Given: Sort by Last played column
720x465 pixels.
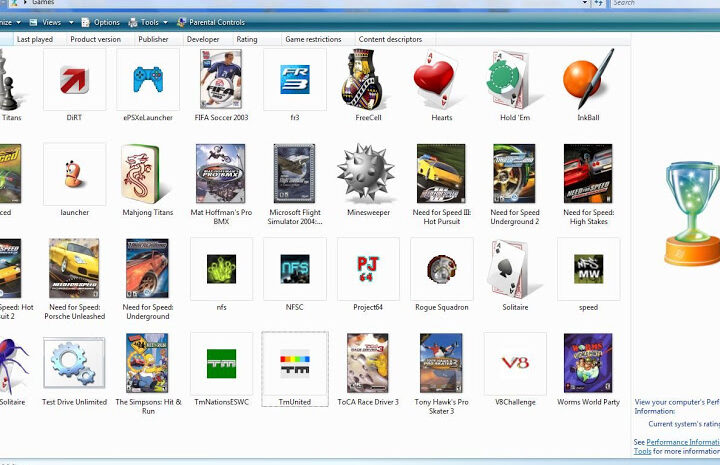Looking at the screenshot, I should 35,39.
